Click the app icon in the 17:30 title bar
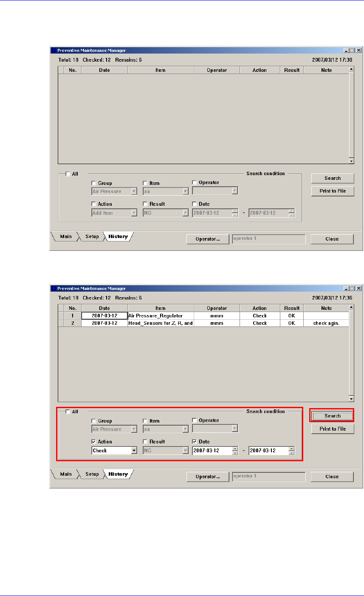The image size is (364, 596). (54, 50)
